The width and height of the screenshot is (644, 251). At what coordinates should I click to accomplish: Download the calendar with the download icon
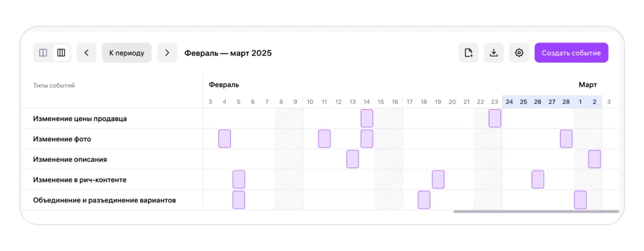[x=494, y=53]
